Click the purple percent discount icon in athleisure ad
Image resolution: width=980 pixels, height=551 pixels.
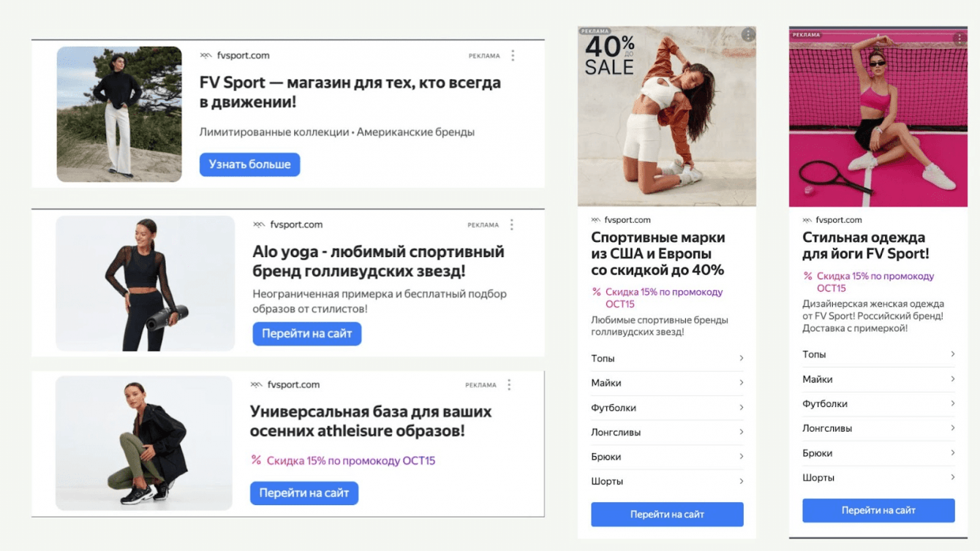(x=256, y=460)
